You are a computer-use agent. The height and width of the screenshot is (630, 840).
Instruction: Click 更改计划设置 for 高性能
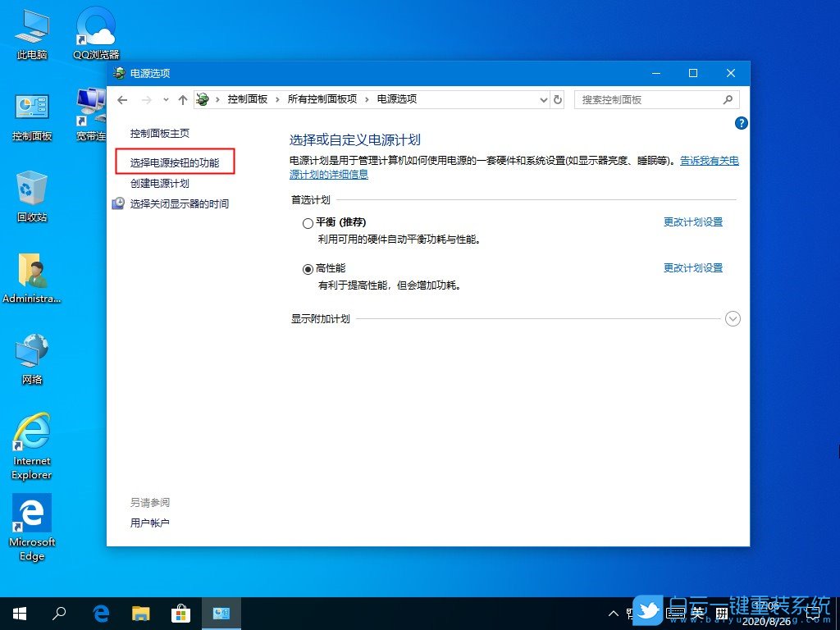tap(693, 267)
